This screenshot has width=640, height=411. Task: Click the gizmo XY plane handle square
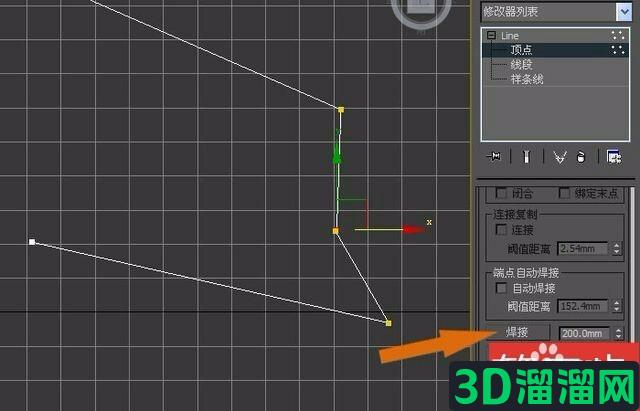coord(353,215)
